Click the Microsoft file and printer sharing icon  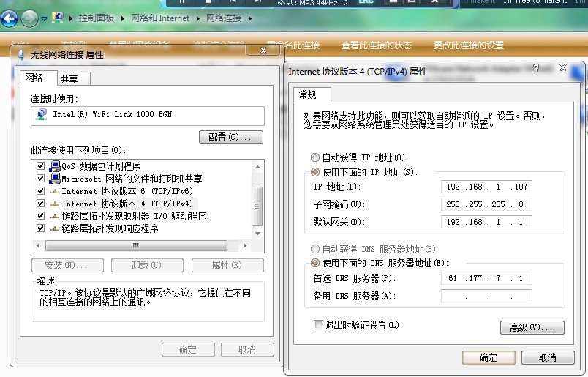tap(54, 179)
